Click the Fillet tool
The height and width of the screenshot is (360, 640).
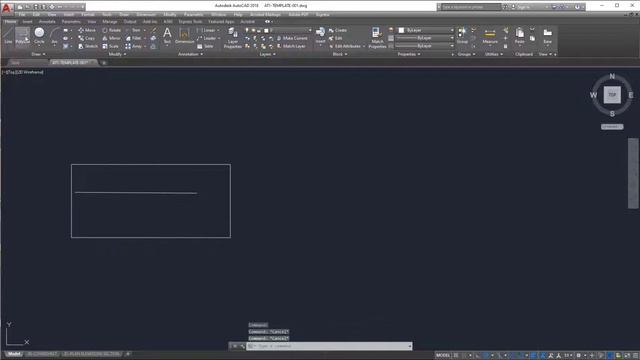133,38
